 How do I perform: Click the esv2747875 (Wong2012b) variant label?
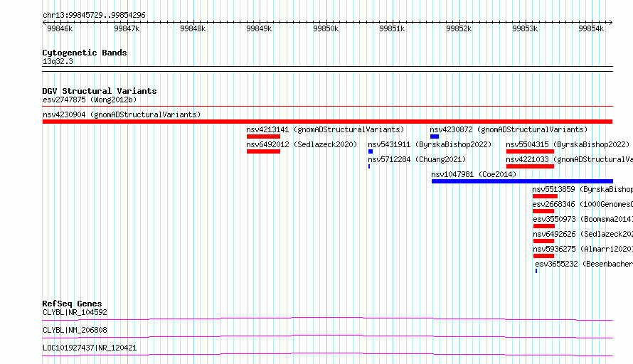pyautogui.click(x=90, y=100)
